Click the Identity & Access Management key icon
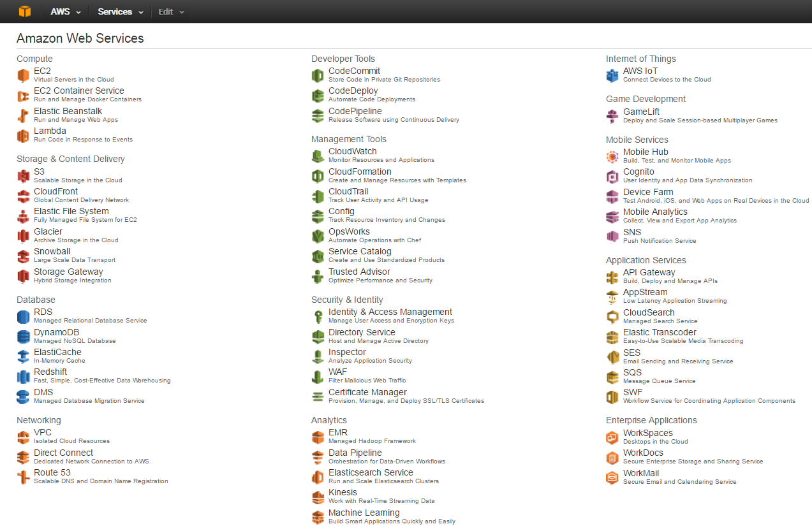 coord(318,316)
